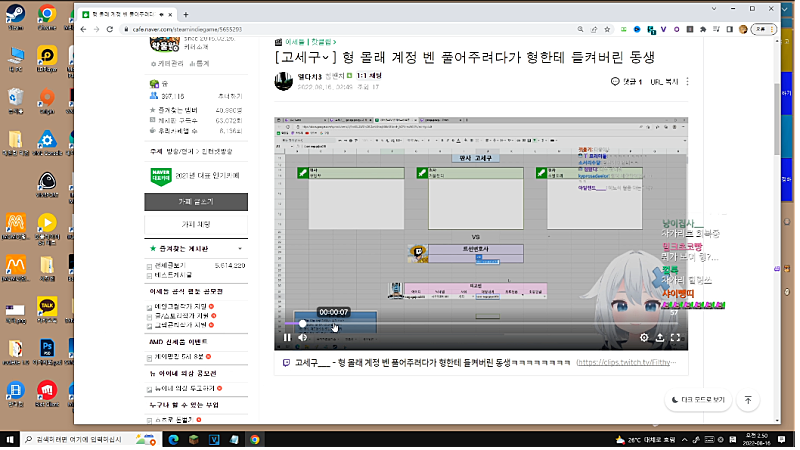
Task: Close the current Naver cafe tab
Action: pos(170,15)
